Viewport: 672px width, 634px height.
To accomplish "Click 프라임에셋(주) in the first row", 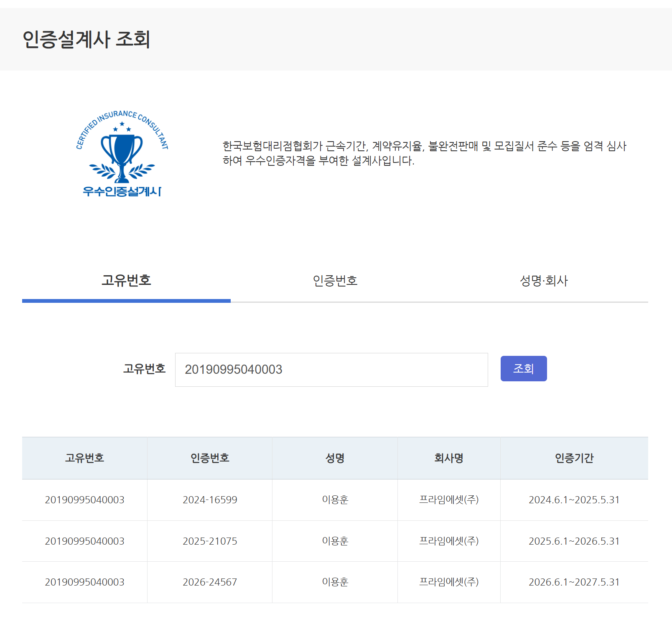I will 449,500.
